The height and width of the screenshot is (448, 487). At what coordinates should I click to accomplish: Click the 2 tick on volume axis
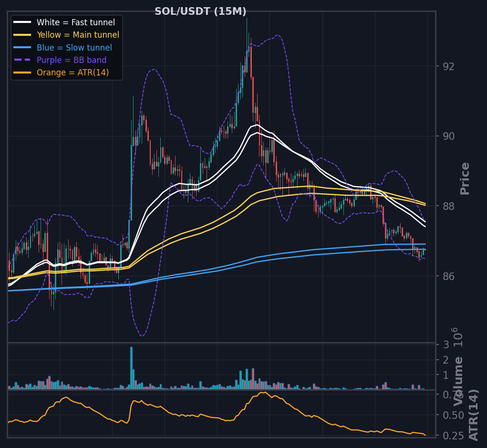click(446, 360)
